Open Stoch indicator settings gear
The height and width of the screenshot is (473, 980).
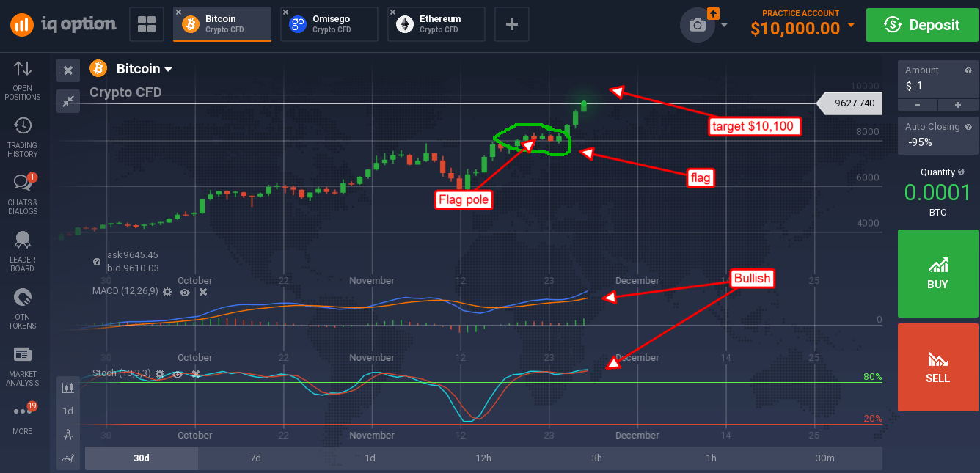(160, 374)
